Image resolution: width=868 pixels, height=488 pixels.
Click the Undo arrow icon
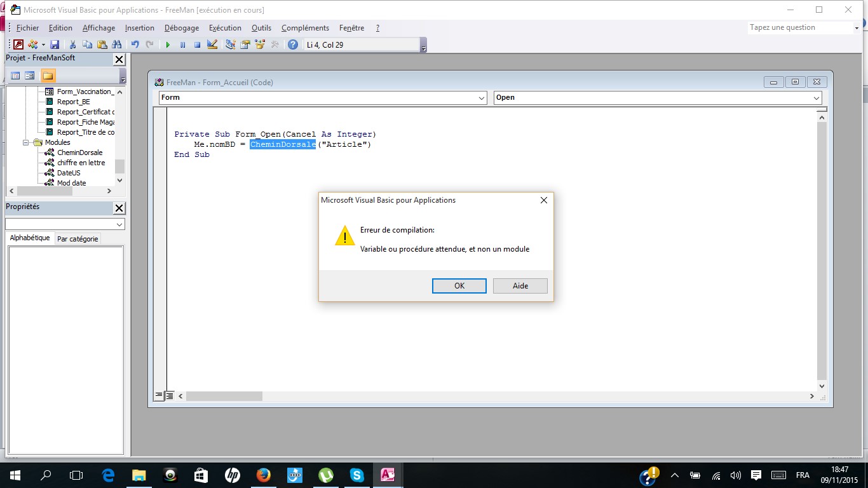[x=135, y=44]
